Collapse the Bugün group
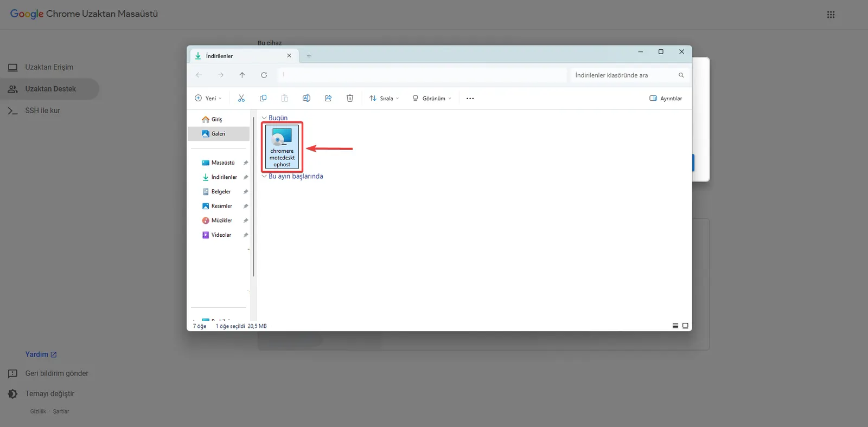The height and width of the screenshot is (427, 868). pyautogui.click(x=264, y=118)
